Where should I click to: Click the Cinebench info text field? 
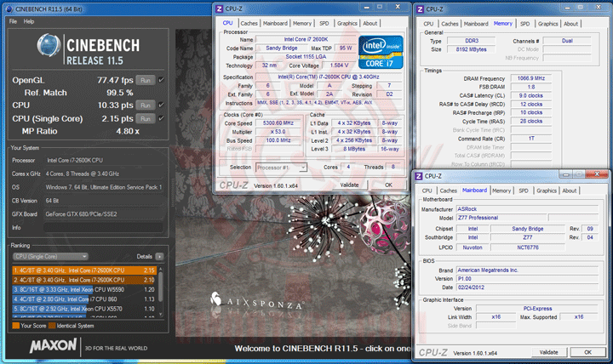click(x=103, y=228)
